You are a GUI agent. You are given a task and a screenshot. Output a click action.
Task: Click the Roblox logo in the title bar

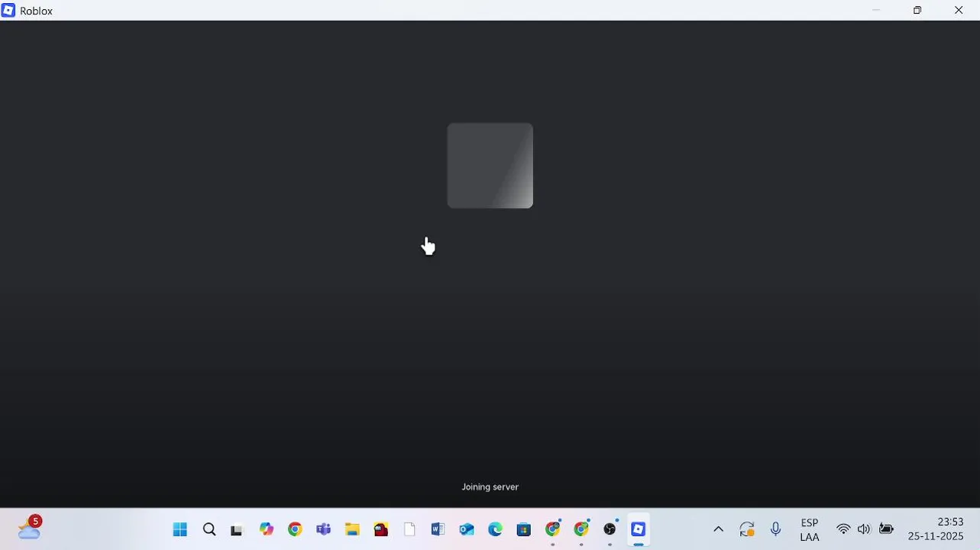tap(8, 11)
